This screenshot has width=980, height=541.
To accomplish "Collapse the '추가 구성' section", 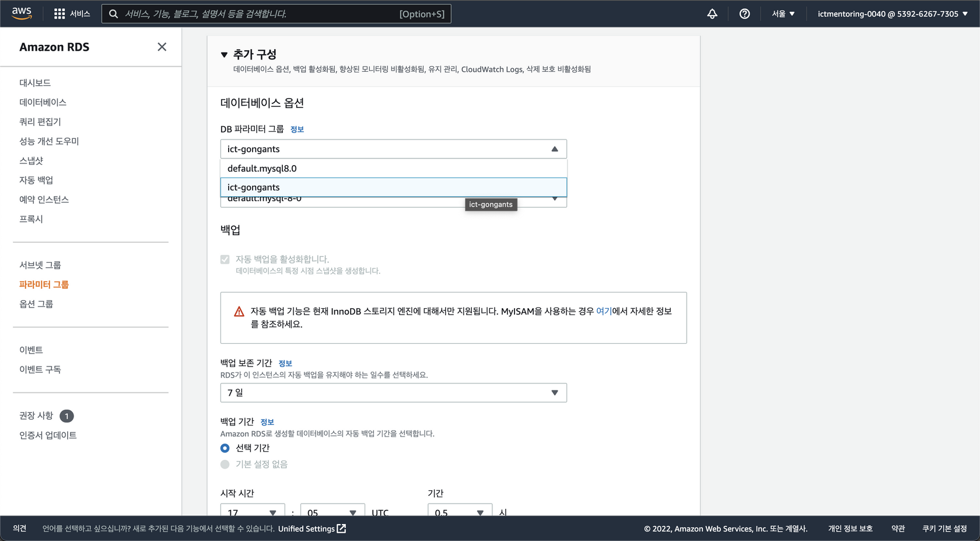I will (224, 54).
